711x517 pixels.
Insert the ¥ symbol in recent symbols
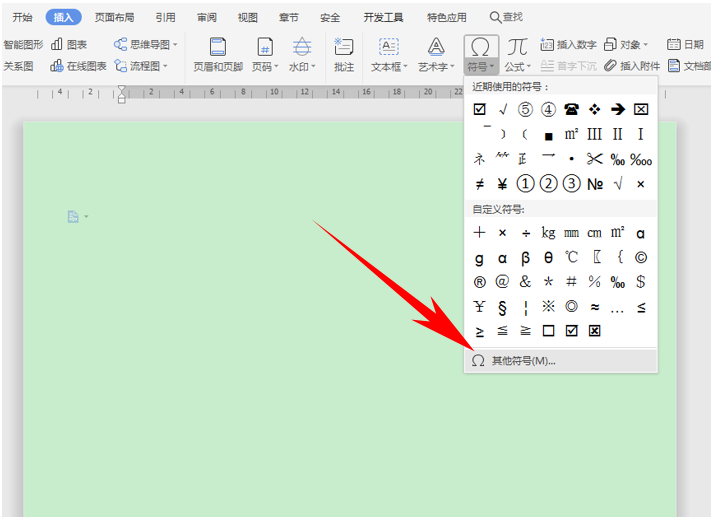(502, 184)
